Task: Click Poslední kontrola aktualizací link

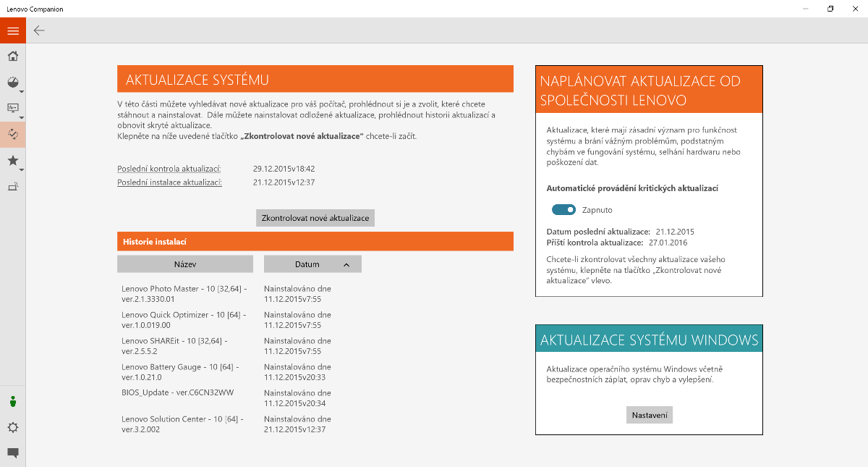Action: click(169, 169)
